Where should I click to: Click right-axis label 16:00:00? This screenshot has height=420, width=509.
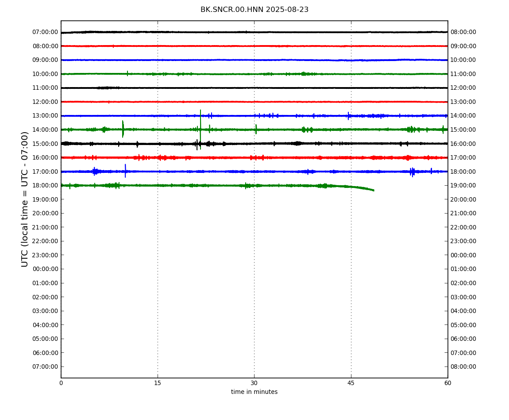pos(463,144)
